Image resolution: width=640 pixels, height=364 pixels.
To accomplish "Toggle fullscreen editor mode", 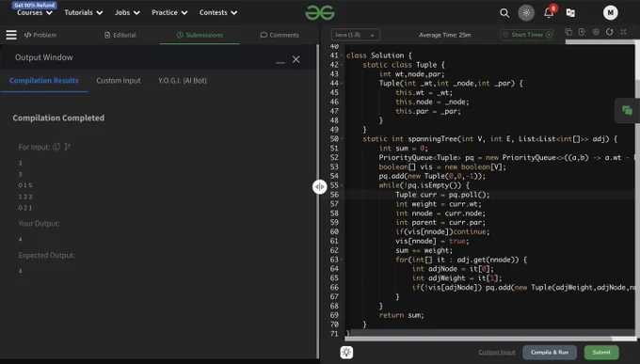I will point(623,32).
